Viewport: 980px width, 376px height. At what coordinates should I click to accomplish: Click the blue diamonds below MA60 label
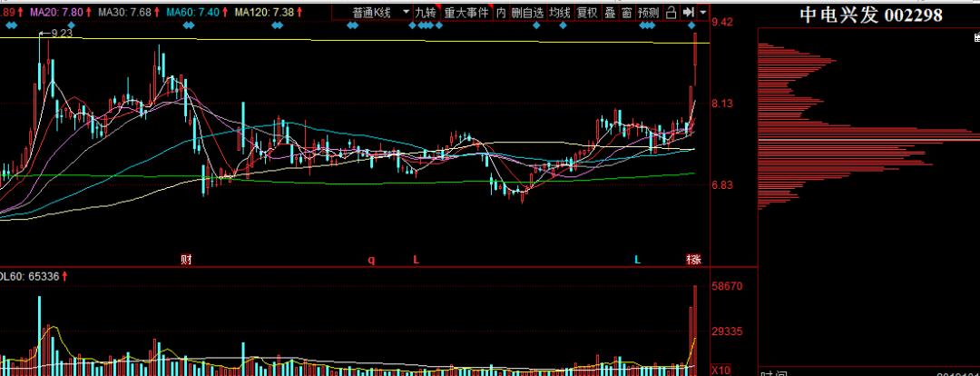pos(190,25)
